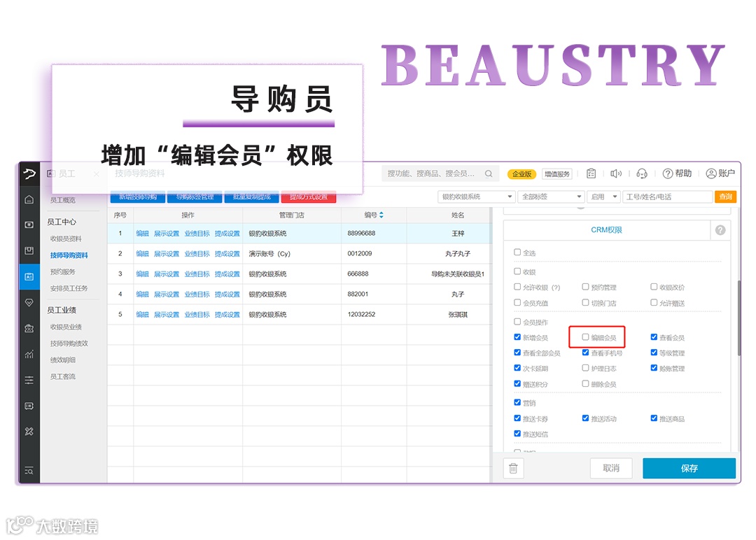Open the sliders settings icon in sidebar
This screenshot has width=756, height=540.
tap(29, 380)
